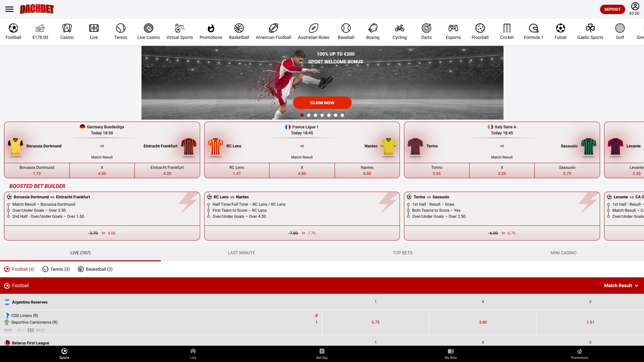Select boosted bet builder odds 6.75
This screenshot has height=362, width=644.
click(502, 233)
